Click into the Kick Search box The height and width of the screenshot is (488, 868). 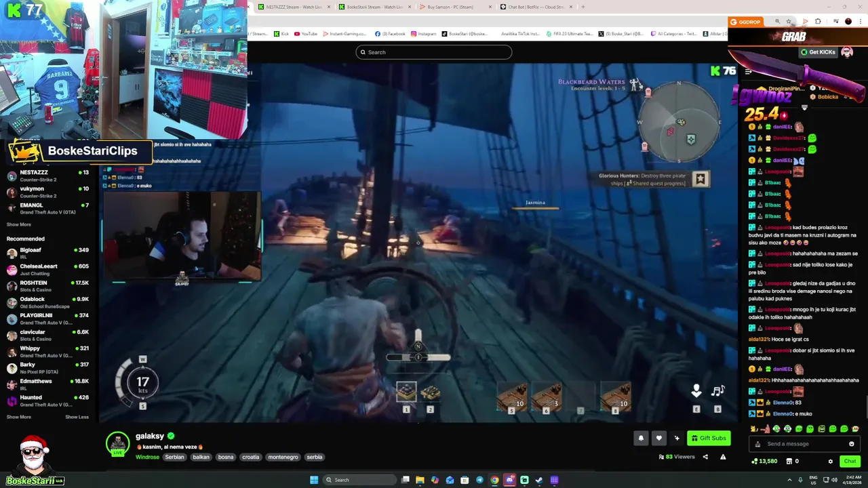pos(434,52)
